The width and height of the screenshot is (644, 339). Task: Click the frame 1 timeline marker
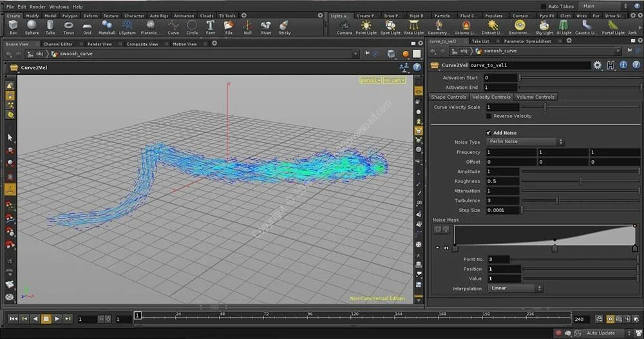[138, 316]
